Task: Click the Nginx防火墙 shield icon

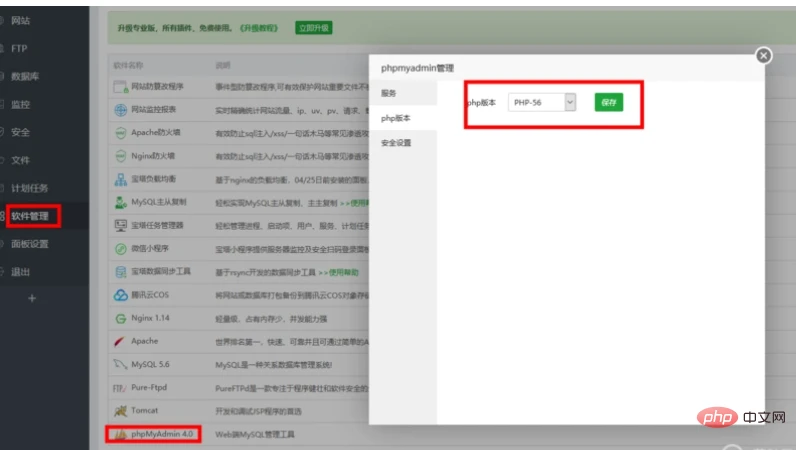Action: point(120,156)
